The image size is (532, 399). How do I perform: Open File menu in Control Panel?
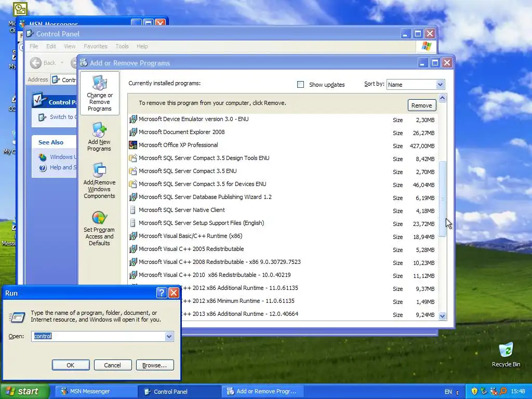click(x=34, y=46)
